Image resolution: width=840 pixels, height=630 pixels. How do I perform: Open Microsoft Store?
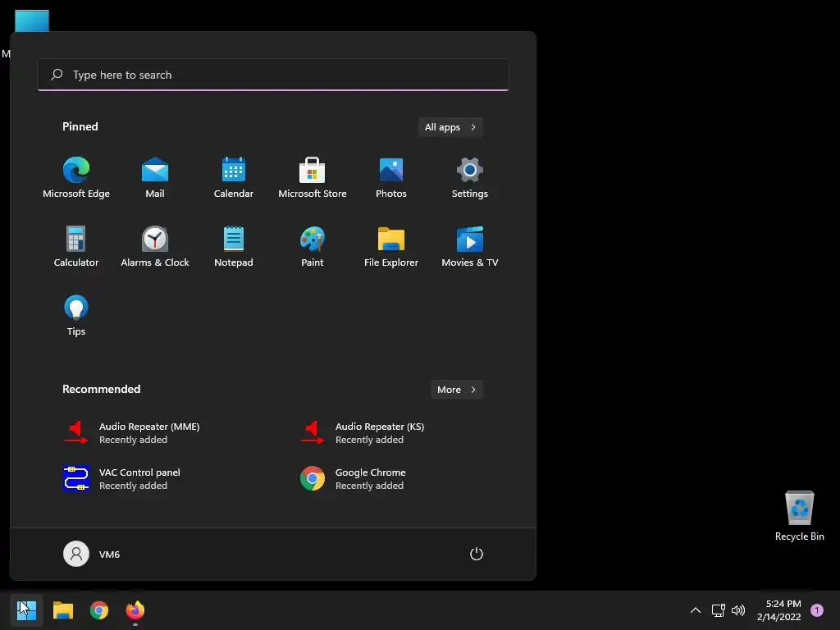click(313, 178)
